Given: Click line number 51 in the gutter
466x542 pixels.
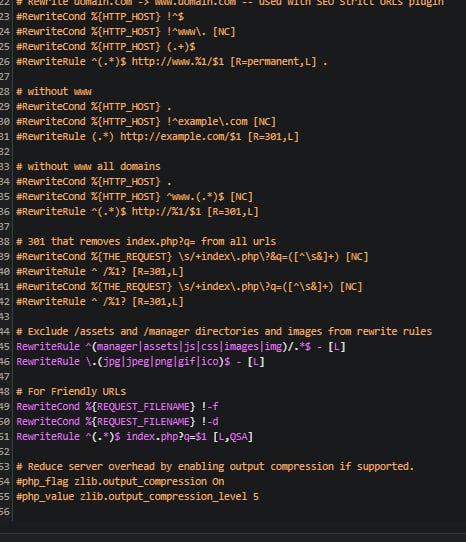Looking at the screenshot, I should click(5, 437).
